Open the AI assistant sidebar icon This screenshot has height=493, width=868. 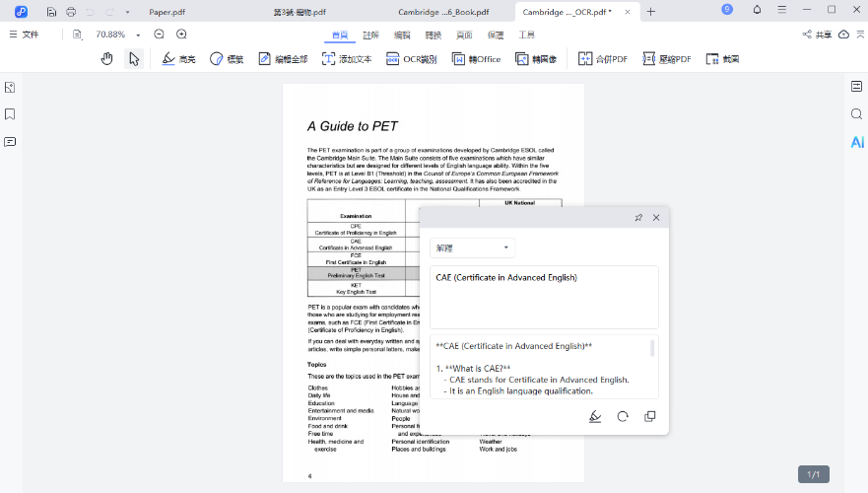[856, 142]
